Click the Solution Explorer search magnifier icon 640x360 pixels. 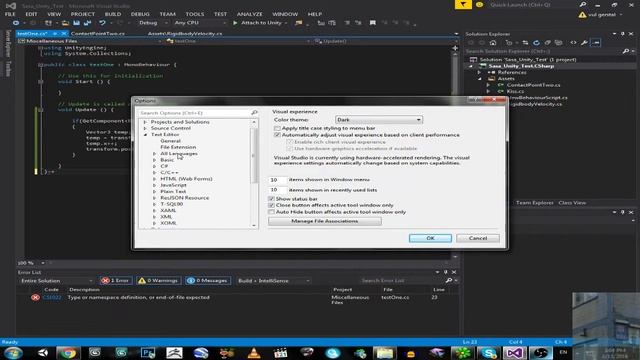[x=626, y=51]
